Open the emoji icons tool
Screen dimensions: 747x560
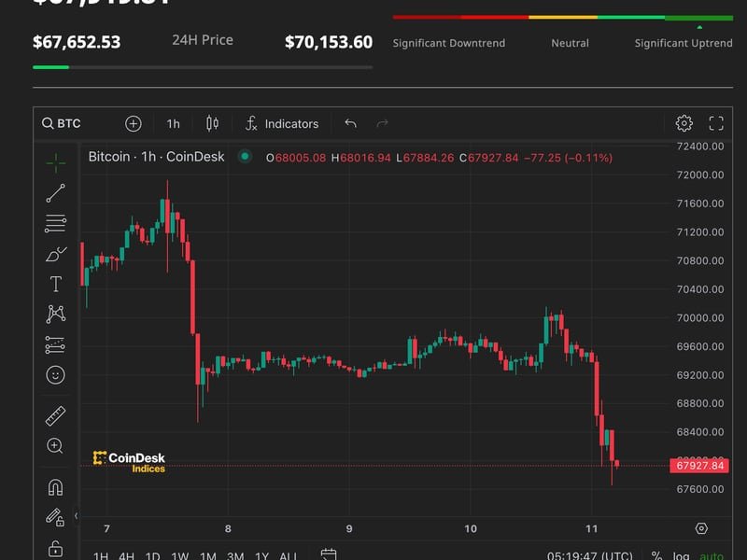(55, 375)
